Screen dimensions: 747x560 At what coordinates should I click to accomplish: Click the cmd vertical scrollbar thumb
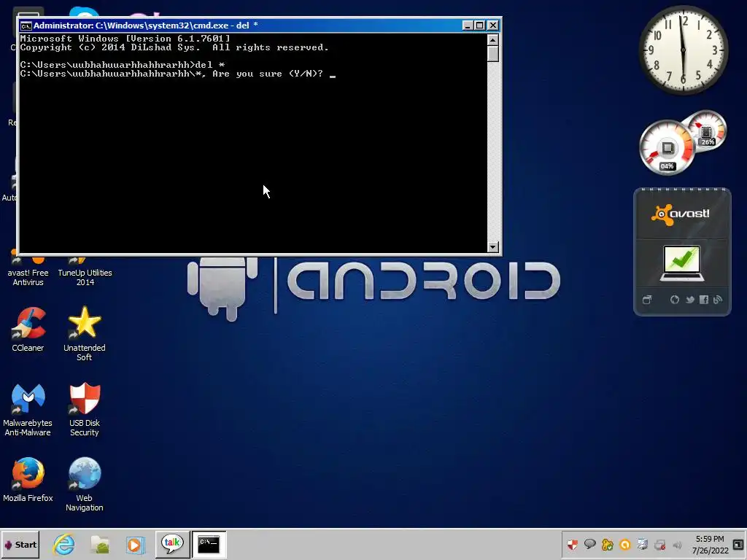click(493, 54)
